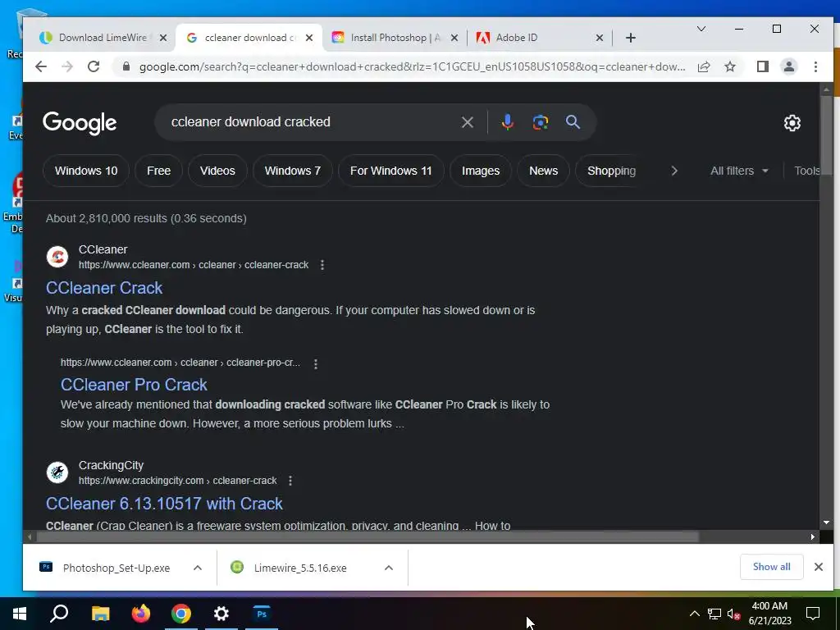Filter results For Windows 11
Image resolution: width=840 pixels, height=630 pixels.
391,171
